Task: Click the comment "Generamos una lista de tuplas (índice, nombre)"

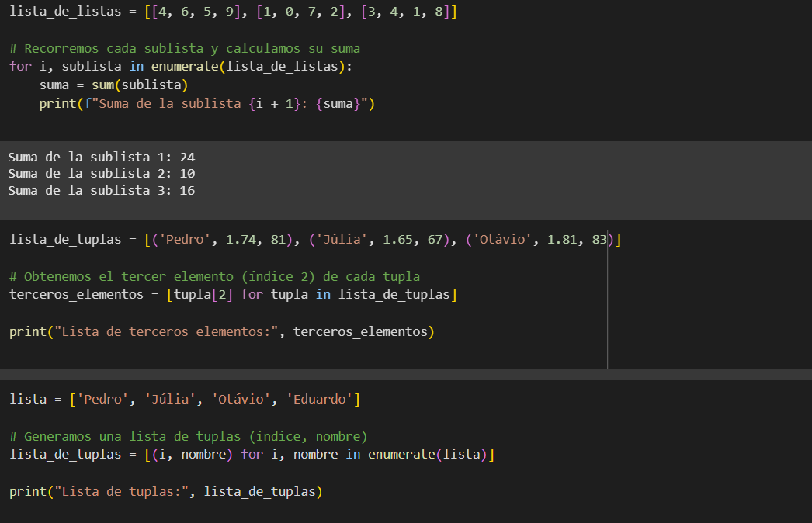Action: tap(189, 437)
